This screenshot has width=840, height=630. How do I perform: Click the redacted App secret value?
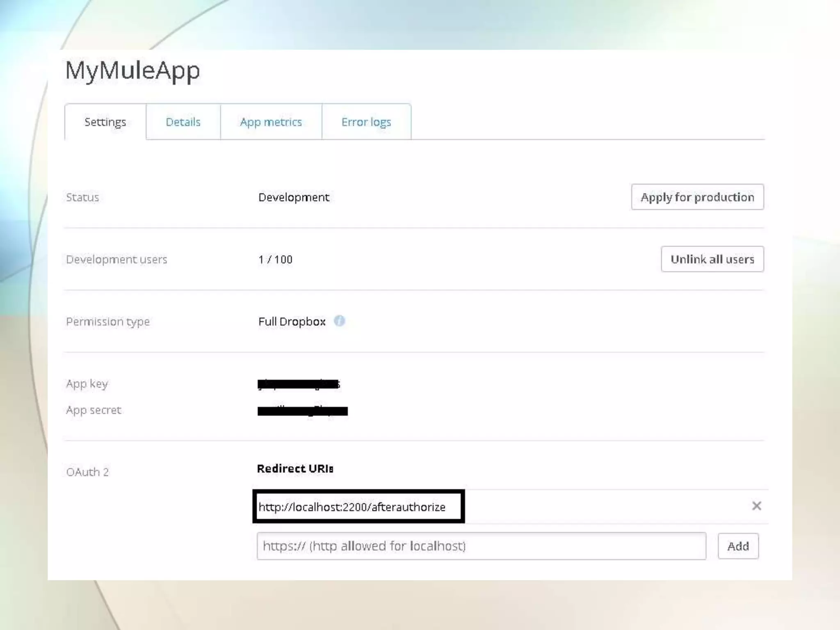302,411
